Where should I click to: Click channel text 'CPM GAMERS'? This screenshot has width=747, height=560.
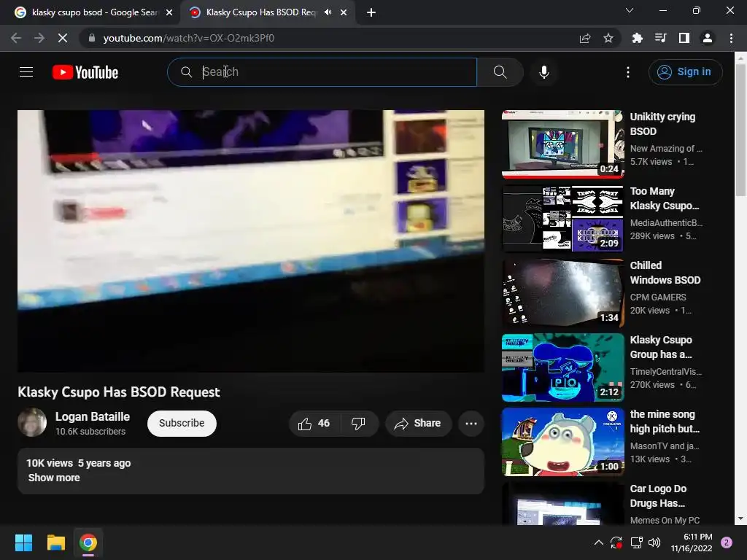[658, 297]
